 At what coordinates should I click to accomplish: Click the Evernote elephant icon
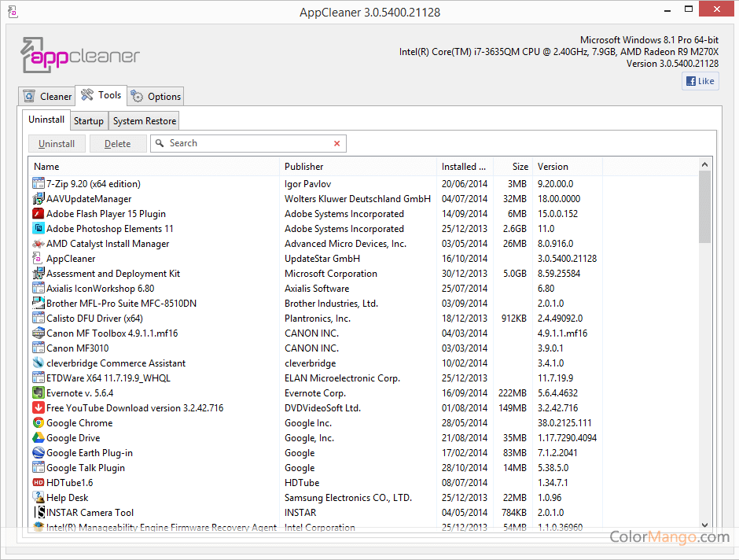(x=39, y=393)
